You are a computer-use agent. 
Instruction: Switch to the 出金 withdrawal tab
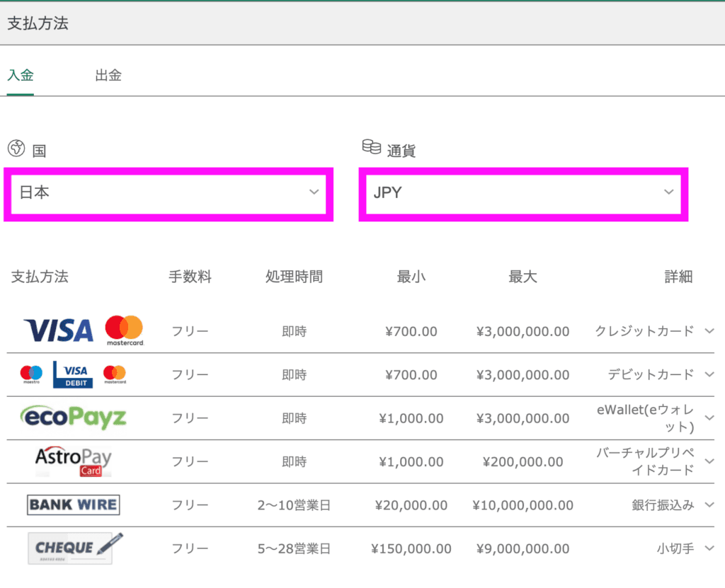click(x=108, y=75)
